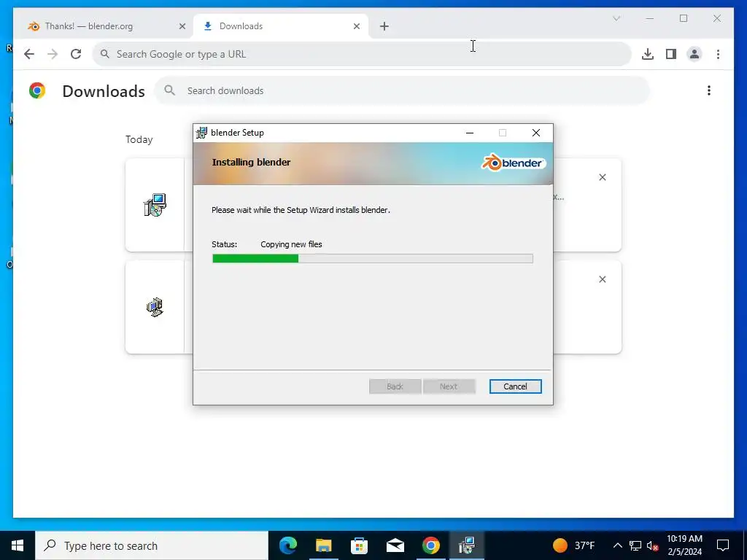Focus the Chrome address bar

362,54
